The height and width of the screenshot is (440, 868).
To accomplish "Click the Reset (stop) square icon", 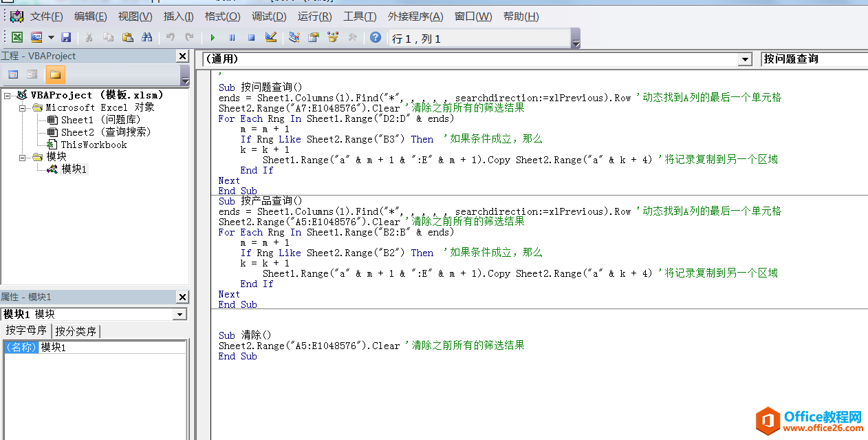I will pos(251,38).
